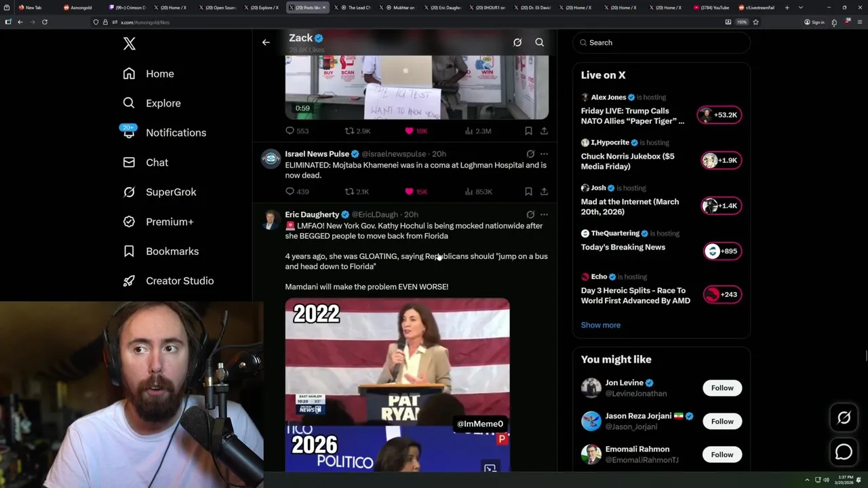Follow Emomali Rahmon
The width and height of the screenshot is (868, 488).
click(x=722, y=454)
